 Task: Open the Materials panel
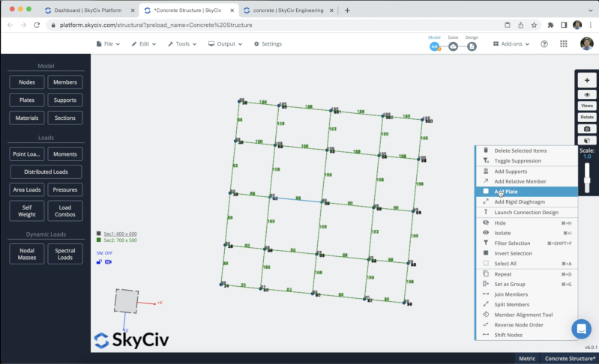27,118
